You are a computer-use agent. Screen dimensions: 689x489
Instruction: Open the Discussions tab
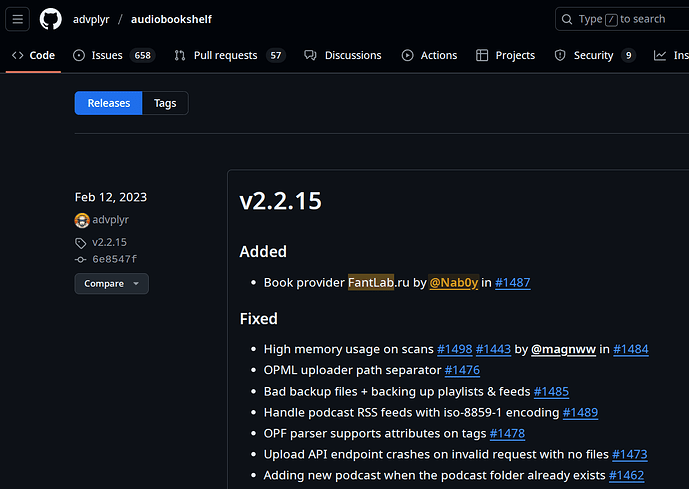pyautogui.click(x=343, y=55)
